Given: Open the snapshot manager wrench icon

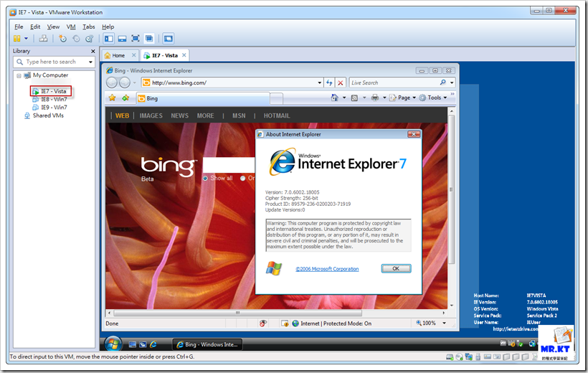Looking at the screenshot, I should (89, 38).
